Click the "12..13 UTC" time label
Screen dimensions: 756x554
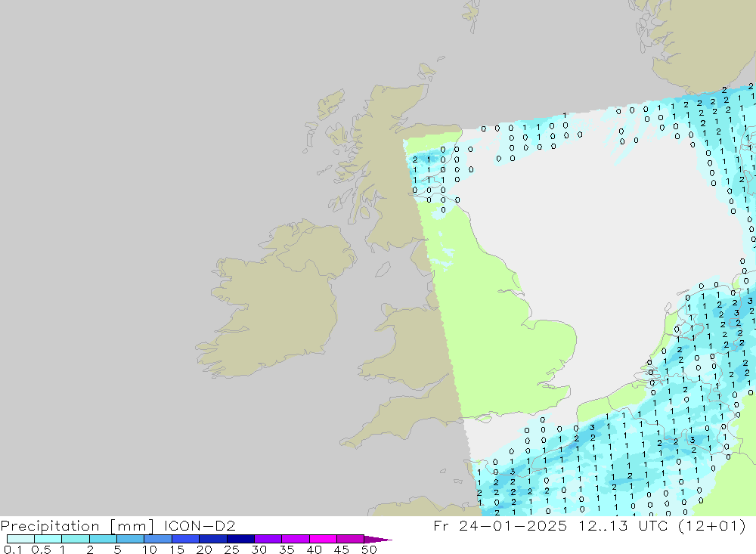click(623, 525)
